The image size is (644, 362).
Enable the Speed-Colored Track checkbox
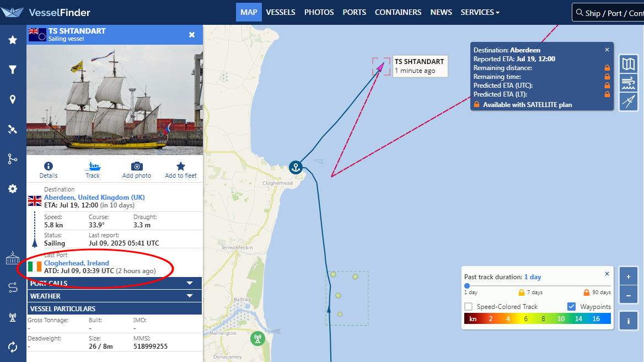tap(469, 307)
